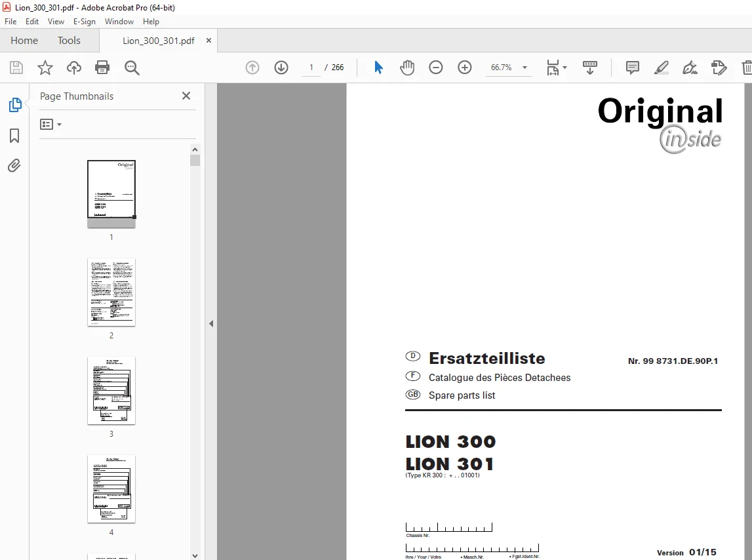Select the Lion_300_301.pdf document tab
The height and width of the screenshot is (560, 752).
[x=158, y=41]
